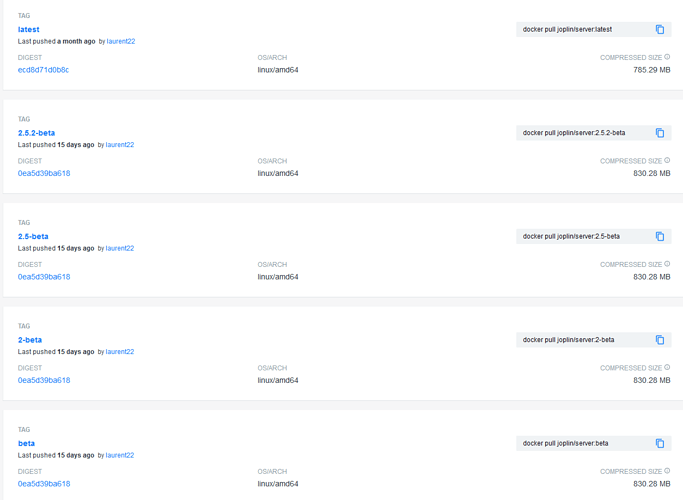
Task: Open the latest tag link
Action: [28, 29]
